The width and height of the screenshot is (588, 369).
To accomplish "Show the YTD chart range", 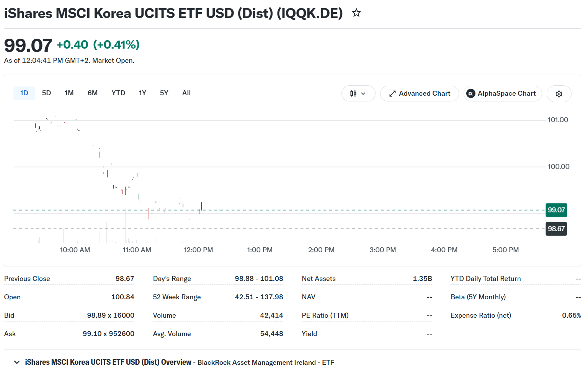I will coord(118,93).
